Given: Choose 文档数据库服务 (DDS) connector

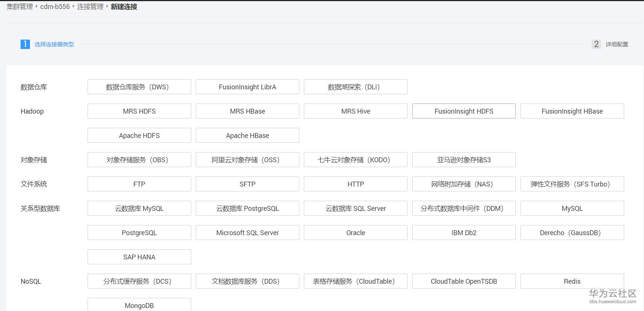Looking at the screenshot, I should [x=247, y=281].
